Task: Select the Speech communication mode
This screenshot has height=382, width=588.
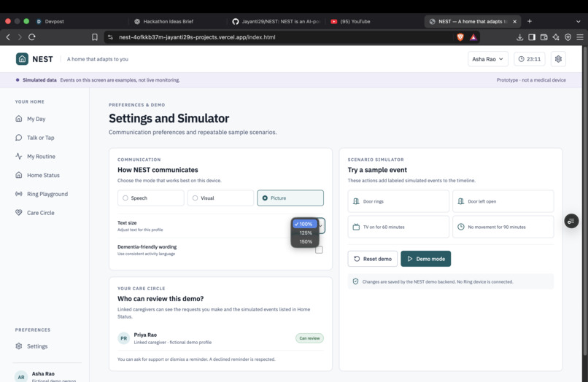Action: (x=151, y=198)
